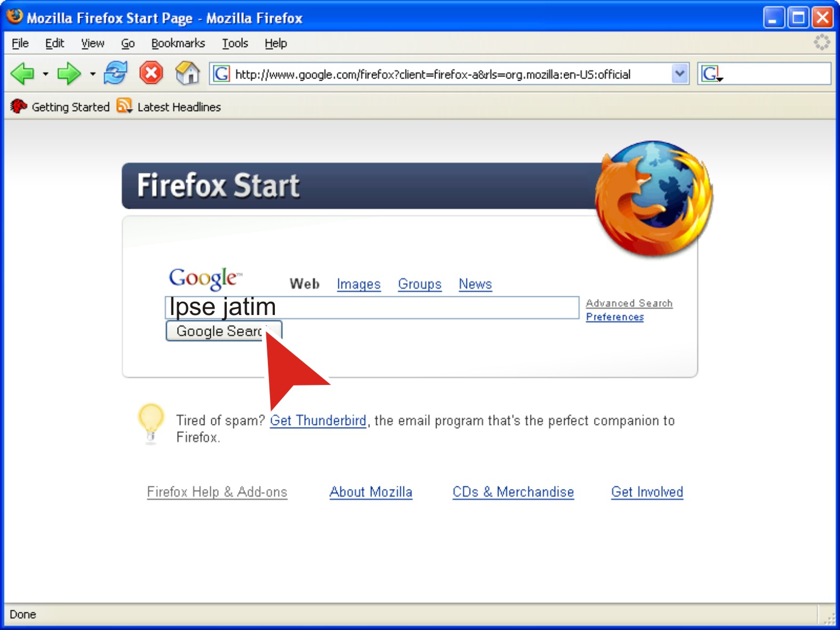Click the address bar URL field

click(x=449, y=74)
